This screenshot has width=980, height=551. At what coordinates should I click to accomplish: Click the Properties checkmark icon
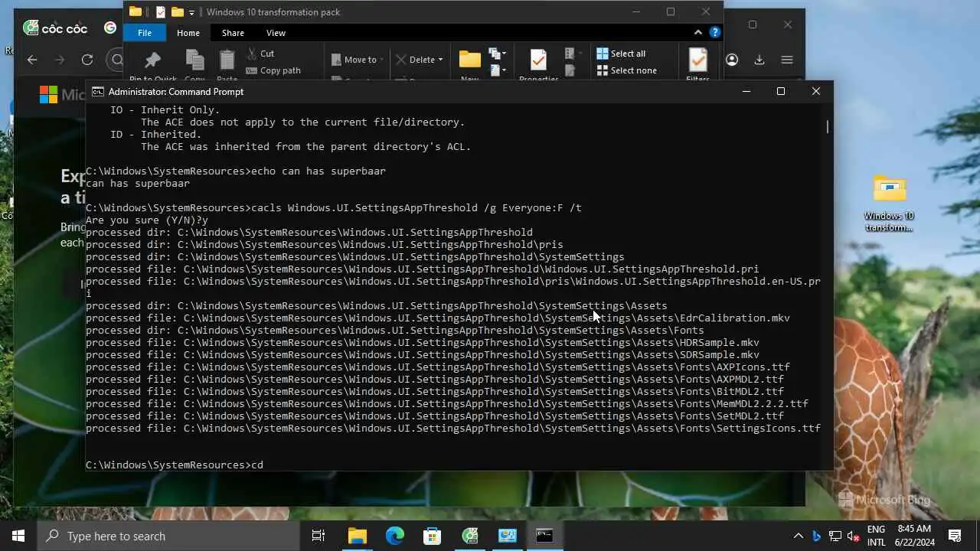pos(538,60)
